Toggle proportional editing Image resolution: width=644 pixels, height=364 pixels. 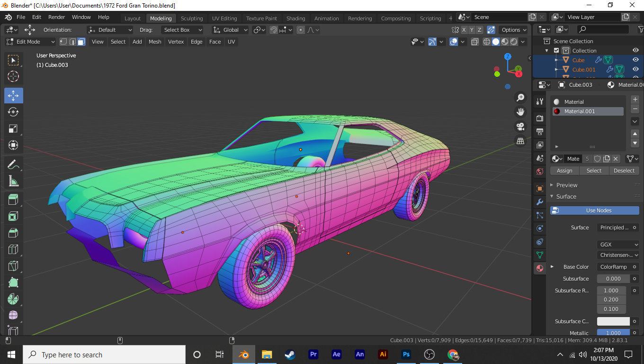click(x=301, y=30)
